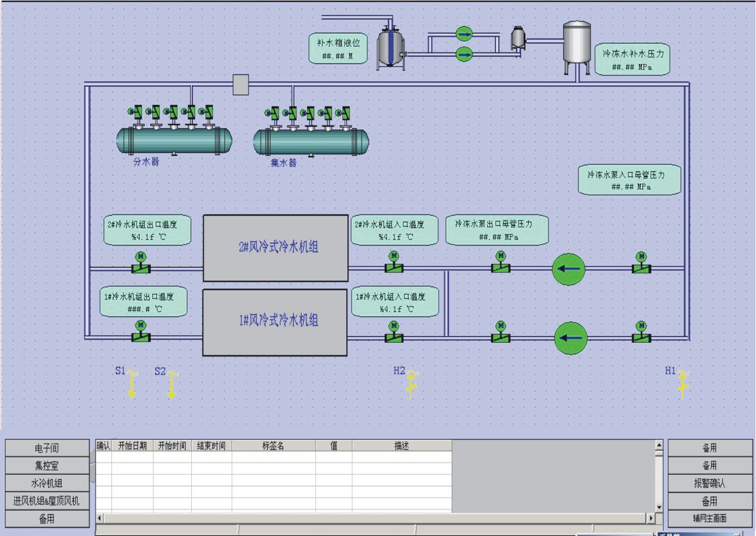756x536 pixels.
Task: Click the 2#风冷式冷水机组 unit block
Action: 276,248
